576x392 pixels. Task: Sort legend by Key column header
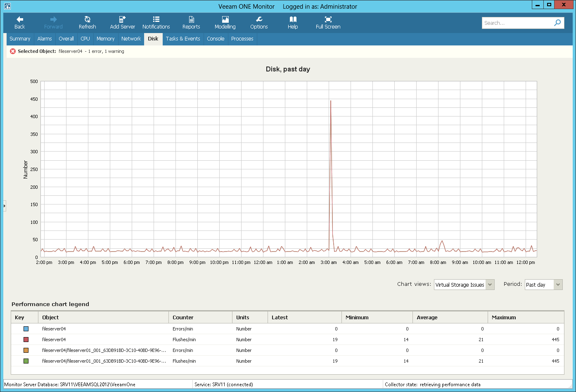(x=25, y=317)
